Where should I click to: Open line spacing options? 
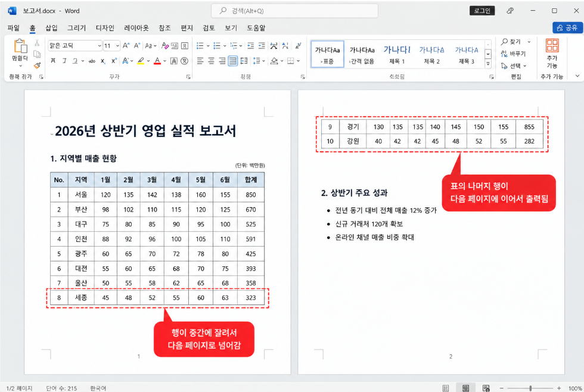[x=258, y=61]
